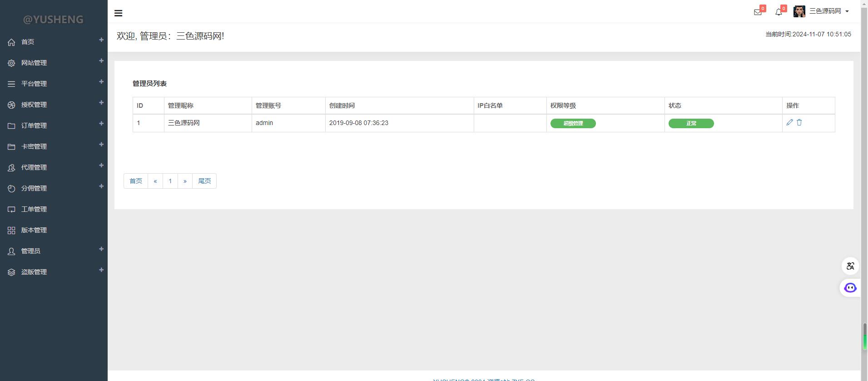Open the mail messages envelope icon
This screenshot has width=868, height=381.
[757, 12]
